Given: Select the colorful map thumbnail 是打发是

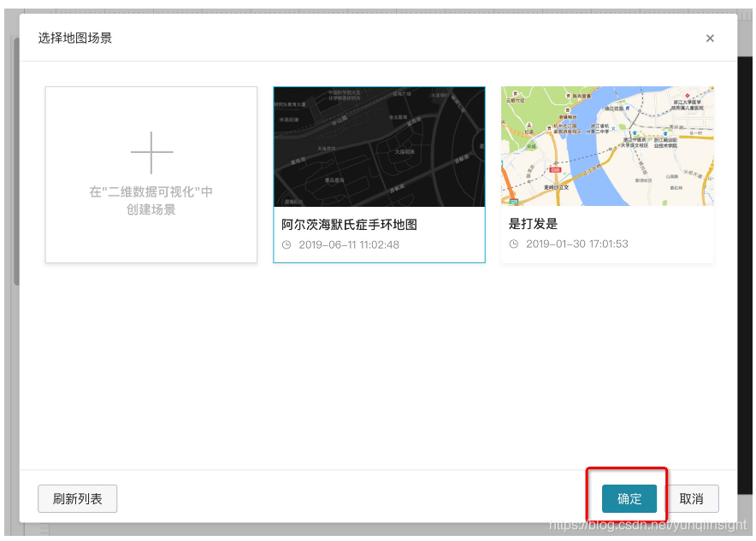Looking at the screenshot, I should (x=607, y=146).
